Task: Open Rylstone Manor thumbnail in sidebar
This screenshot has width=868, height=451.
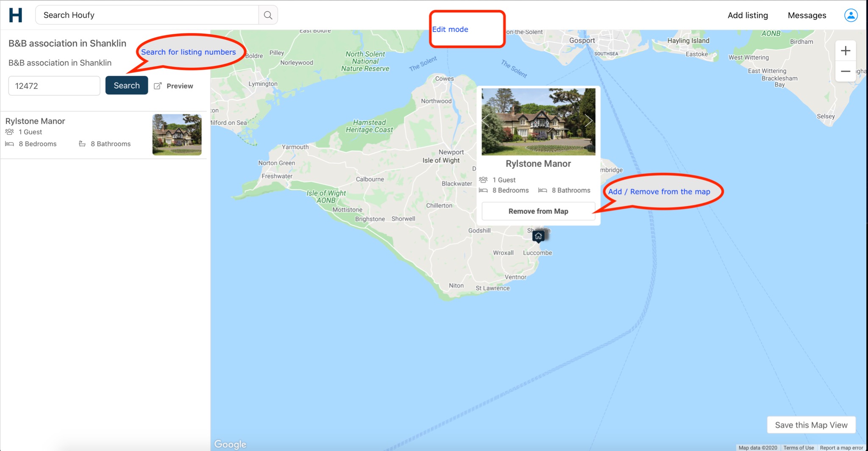Action: [177, 135]
